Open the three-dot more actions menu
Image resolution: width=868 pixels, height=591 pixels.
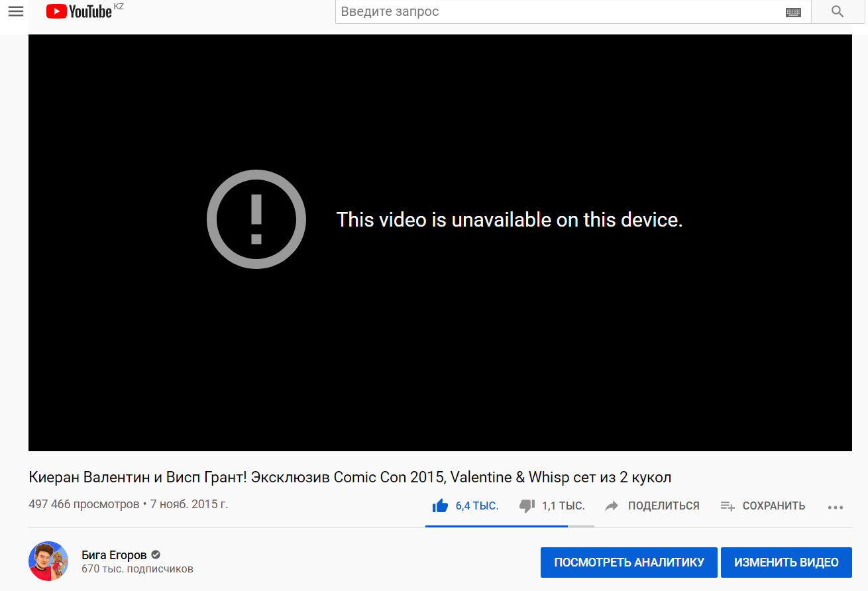(x=836, y=507)
